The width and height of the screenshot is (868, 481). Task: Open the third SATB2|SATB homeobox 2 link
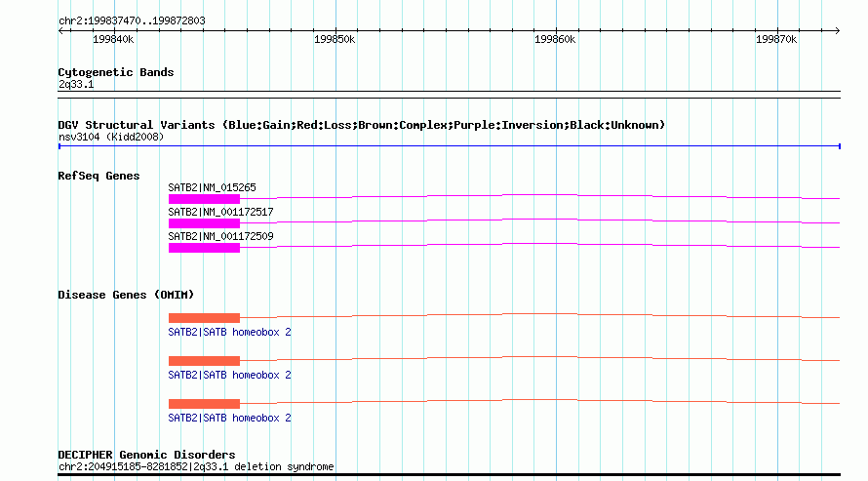coord(230,418)
